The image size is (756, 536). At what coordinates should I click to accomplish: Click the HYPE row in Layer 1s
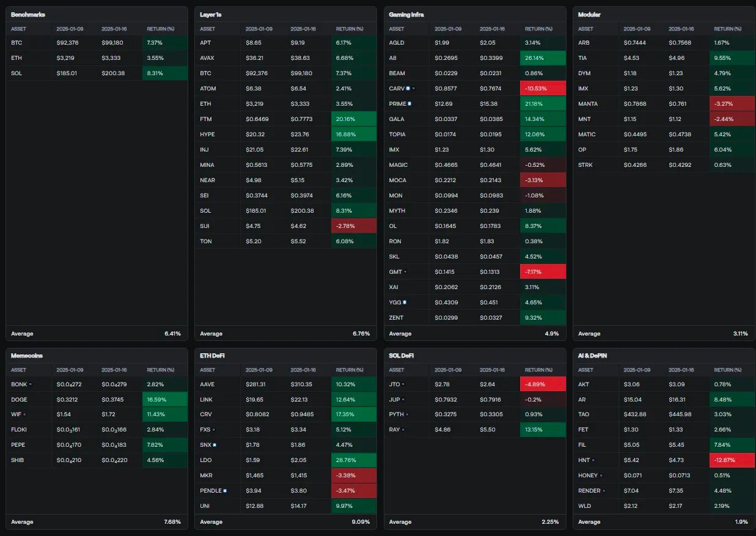pos(286,134)
